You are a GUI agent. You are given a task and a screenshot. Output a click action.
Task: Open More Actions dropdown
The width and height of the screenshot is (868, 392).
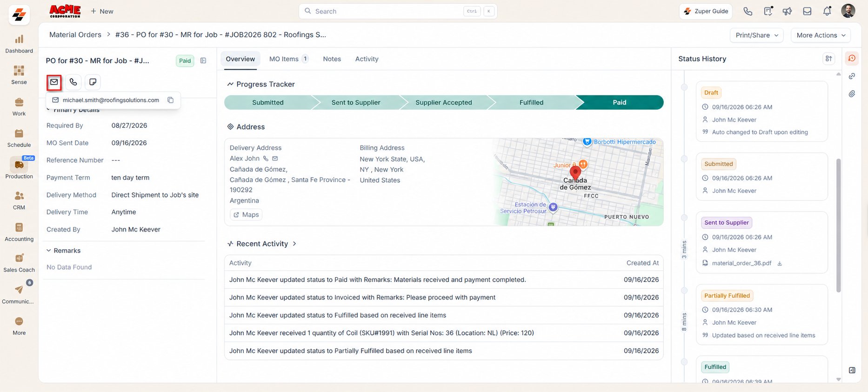tap(821, 35)
